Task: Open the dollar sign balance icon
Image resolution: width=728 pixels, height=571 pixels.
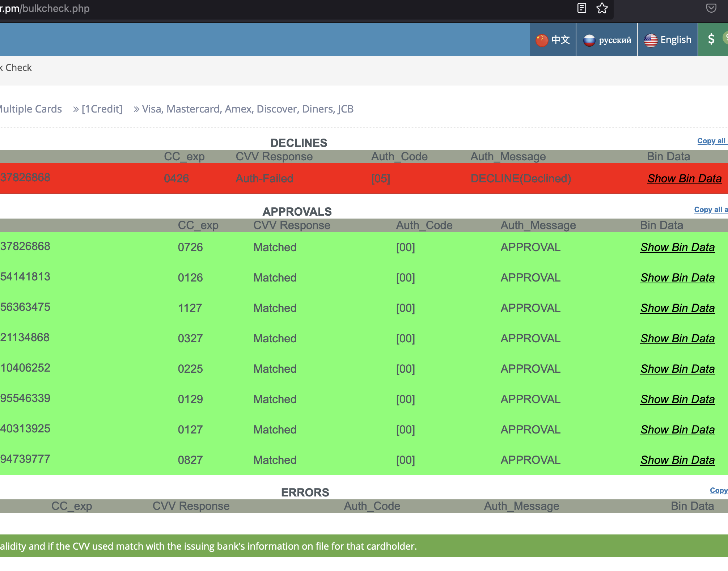Action: 711,39
